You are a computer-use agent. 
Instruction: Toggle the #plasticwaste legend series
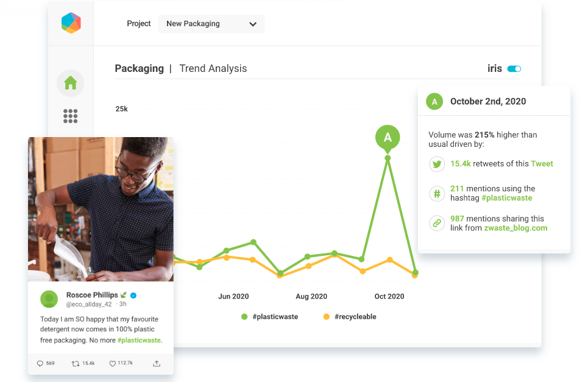(269, 316)
